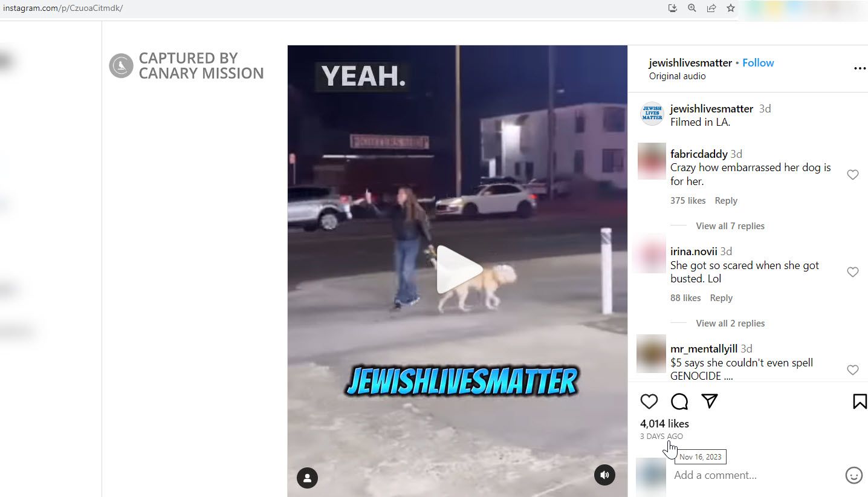Toggle video sound with speaker icon
Viewport: 868px width, 497px height.
(x=604, y=475)
